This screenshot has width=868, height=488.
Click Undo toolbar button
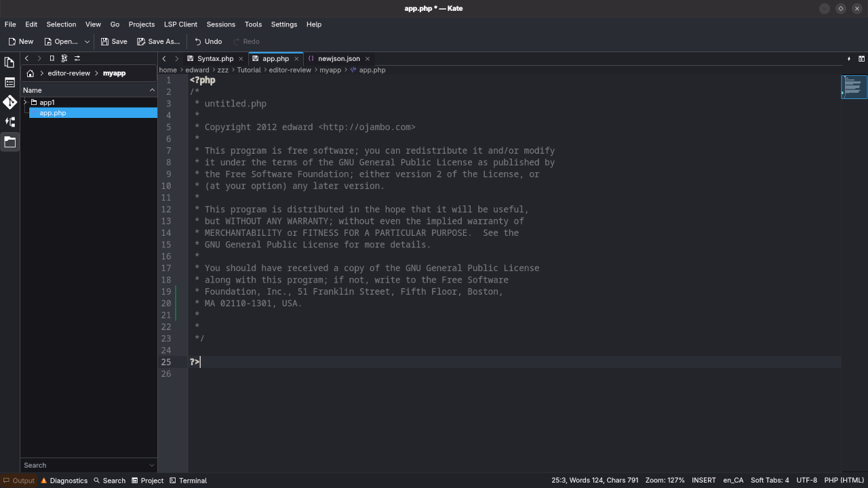tap(208, 41)
